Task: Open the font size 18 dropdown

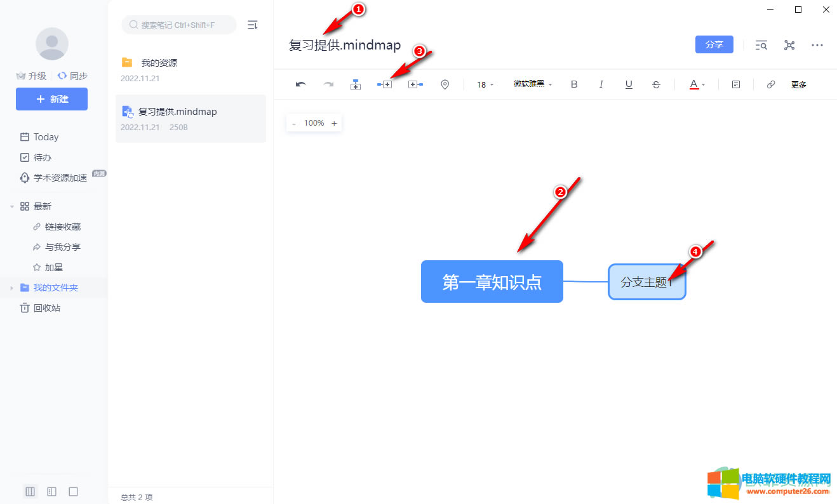Action: (x=485, y=84)
